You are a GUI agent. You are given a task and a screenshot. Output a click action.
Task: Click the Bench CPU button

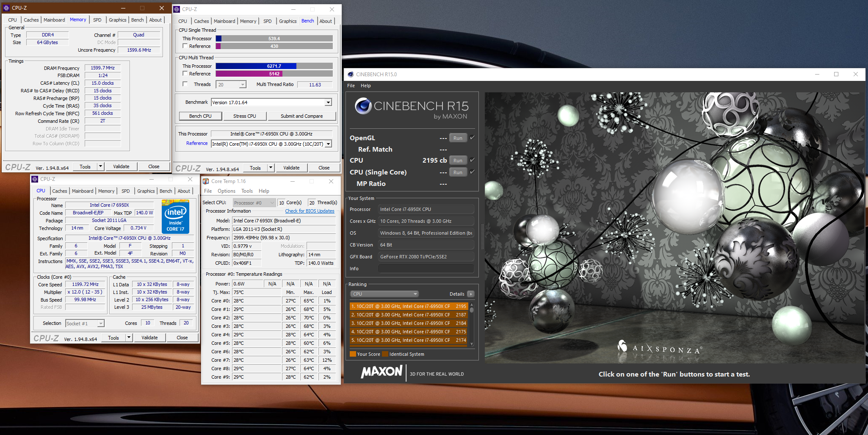point(200,116)
